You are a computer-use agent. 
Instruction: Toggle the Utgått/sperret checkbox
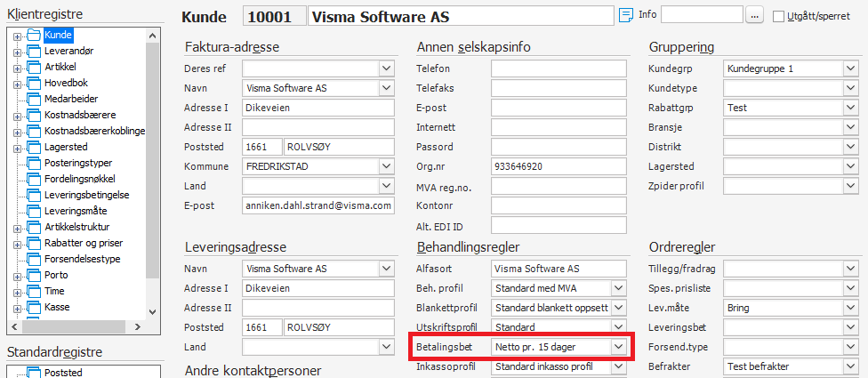coord(778,17)
